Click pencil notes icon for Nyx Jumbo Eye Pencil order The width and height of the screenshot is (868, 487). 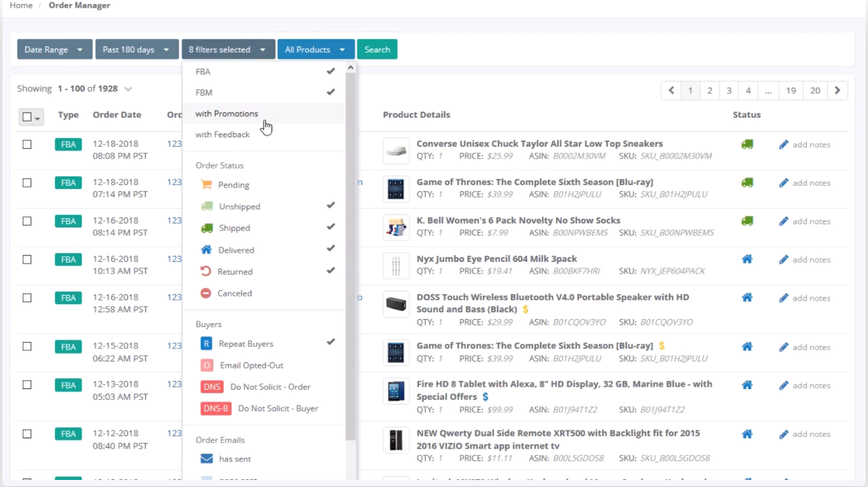point(783,260)
